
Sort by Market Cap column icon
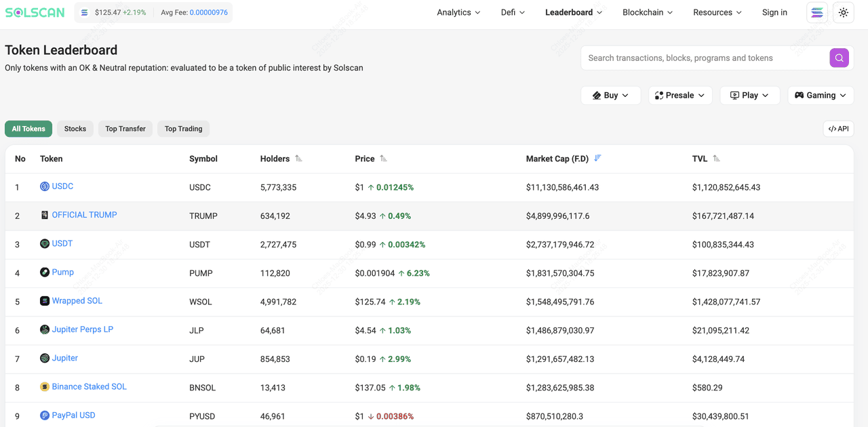pyautogui.click(x=597, y=159)
